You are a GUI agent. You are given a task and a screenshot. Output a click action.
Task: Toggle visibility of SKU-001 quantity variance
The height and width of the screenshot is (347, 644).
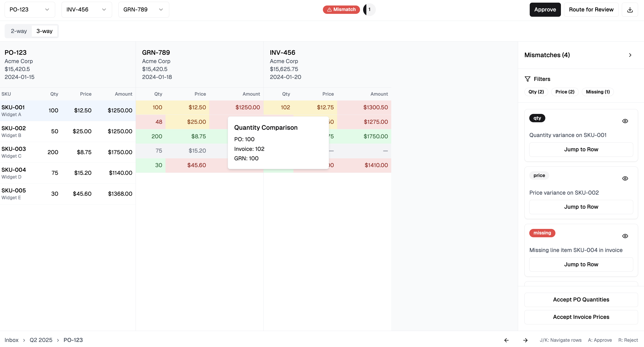click(625, 121)
